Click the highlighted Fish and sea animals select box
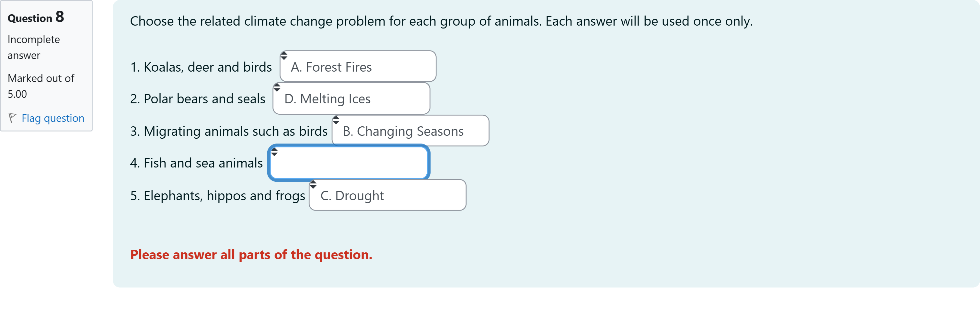Viewport: 980px width, 323px height. point(348,162)
